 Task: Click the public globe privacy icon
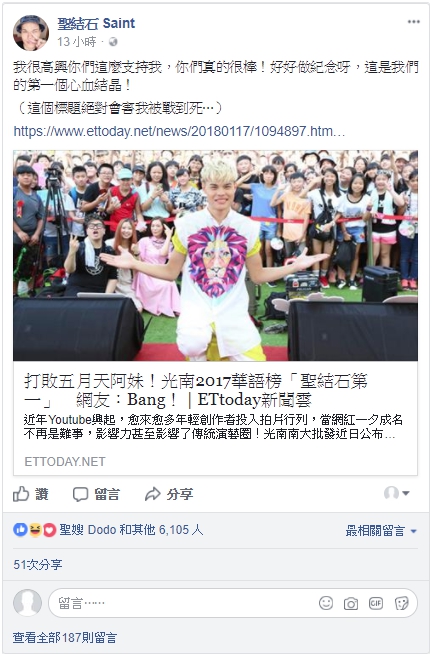click(x=113, y=42)
